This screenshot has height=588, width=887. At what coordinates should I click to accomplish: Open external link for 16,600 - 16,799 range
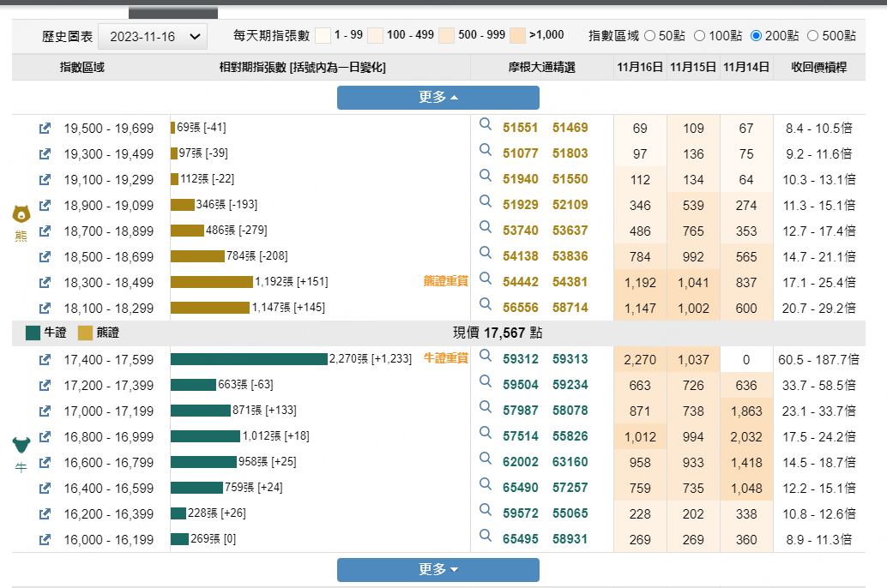click(45, 463)
